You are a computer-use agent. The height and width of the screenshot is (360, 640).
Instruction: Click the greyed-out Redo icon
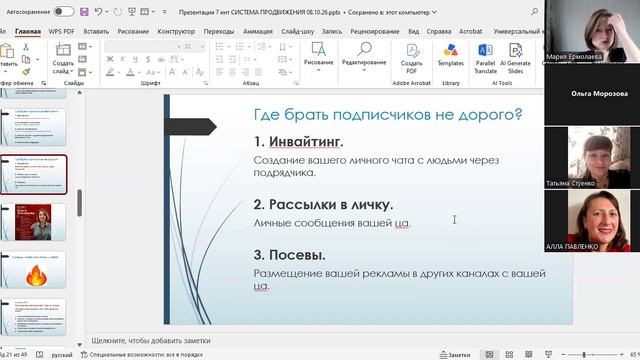coord(118,12)
